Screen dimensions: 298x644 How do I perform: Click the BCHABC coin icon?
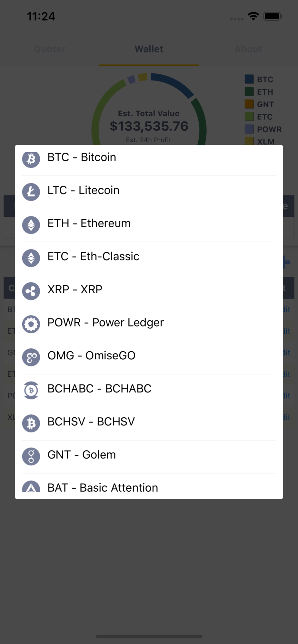(31, 390)
